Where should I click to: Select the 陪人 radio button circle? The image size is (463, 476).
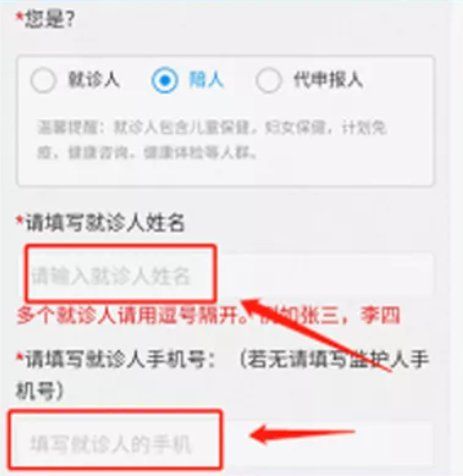tap(164, 80)
